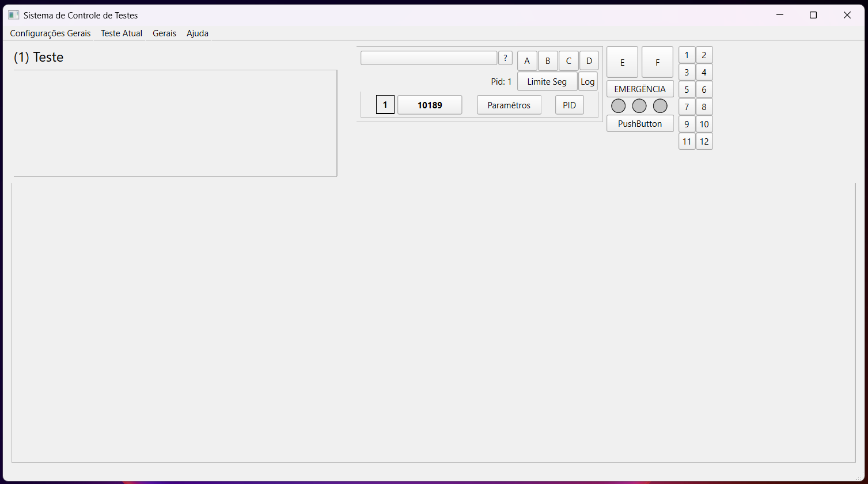This screenshot has width=868, height=484.
Task: Open the Configurações Gerais menu
Action: click(50, 33)
